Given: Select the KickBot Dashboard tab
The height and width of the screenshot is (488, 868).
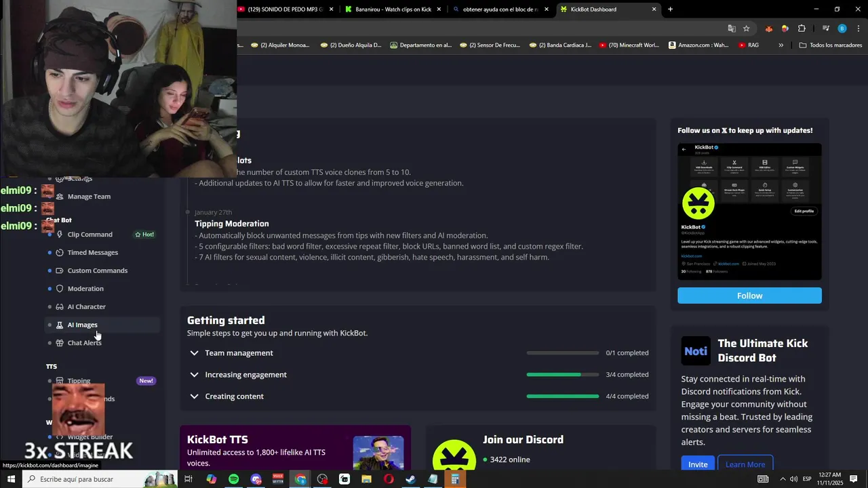Looking at the screenshot, I should [x=608, y=9].
